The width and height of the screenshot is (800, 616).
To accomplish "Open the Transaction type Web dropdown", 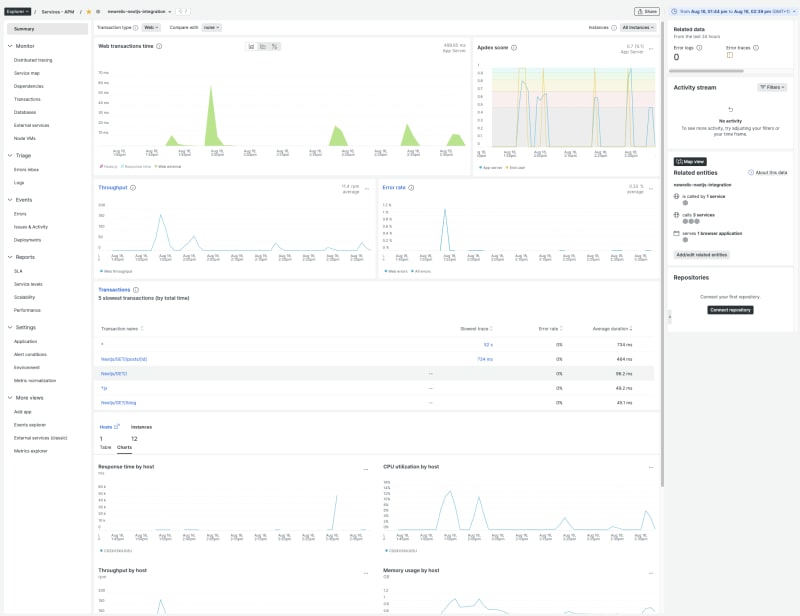I will click(x=153, y=27).
